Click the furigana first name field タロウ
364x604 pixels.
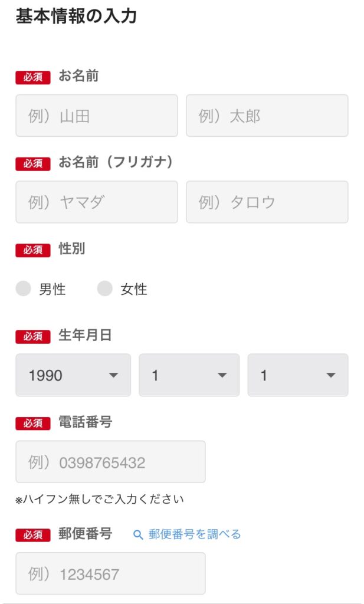267,202
